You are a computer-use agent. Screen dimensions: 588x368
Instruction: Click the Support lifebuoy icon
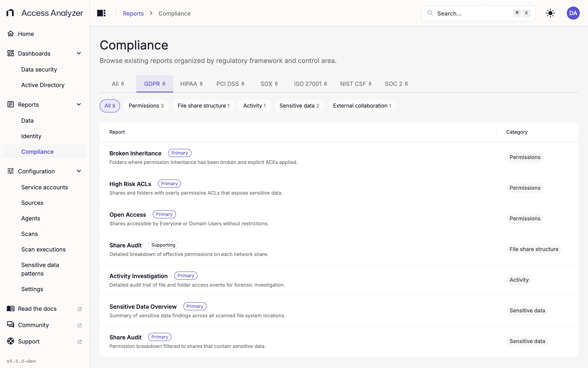[10, 341]
